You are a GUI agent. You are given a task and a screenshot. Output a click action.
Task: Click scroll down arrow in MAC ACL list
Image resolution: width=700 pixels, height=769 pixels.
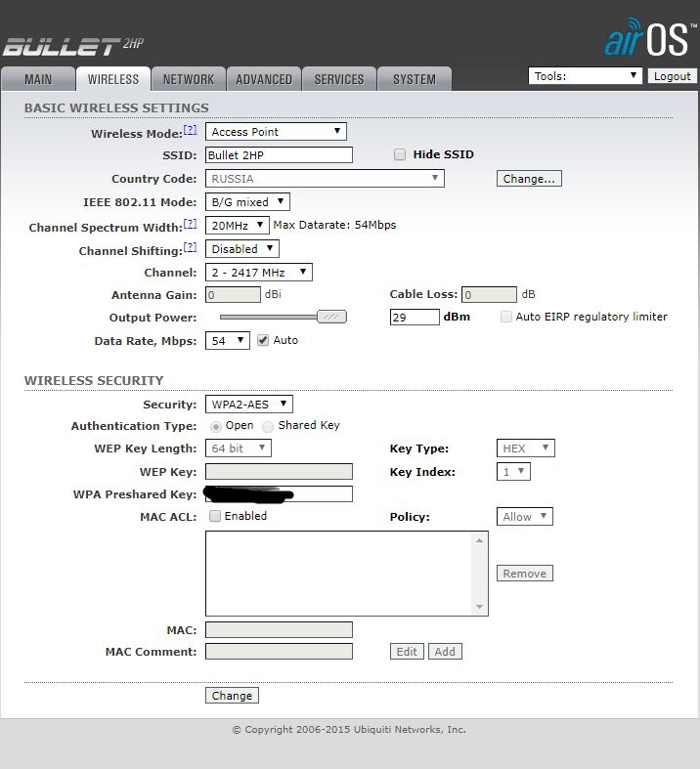[479, 607]
